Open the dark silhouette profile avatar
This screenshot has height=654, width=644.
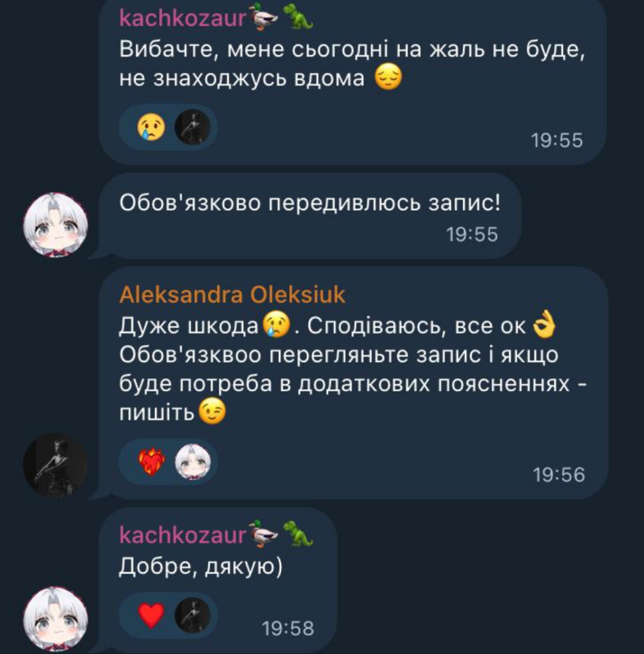[x=56, y=465]
